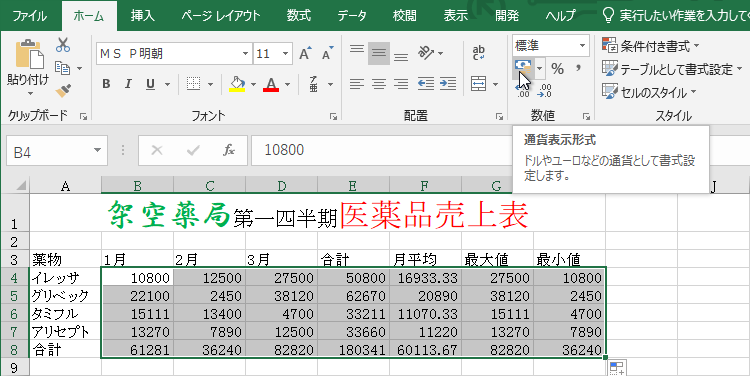Screen dimensions: 750x376
Task: Open font size dropdown
Action: 286,54
